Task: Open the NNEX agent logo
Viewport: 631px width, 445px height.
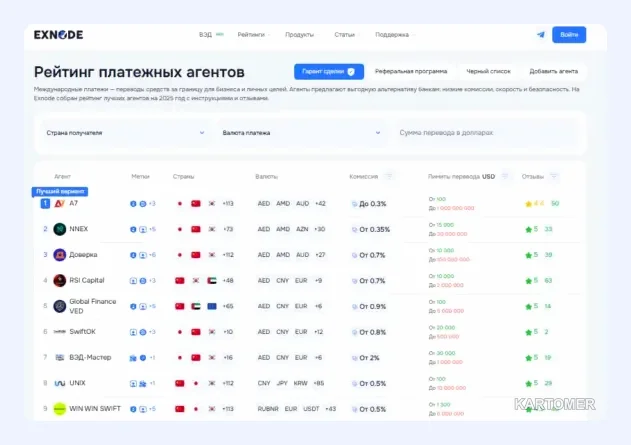Action: (x=60, y=229)
